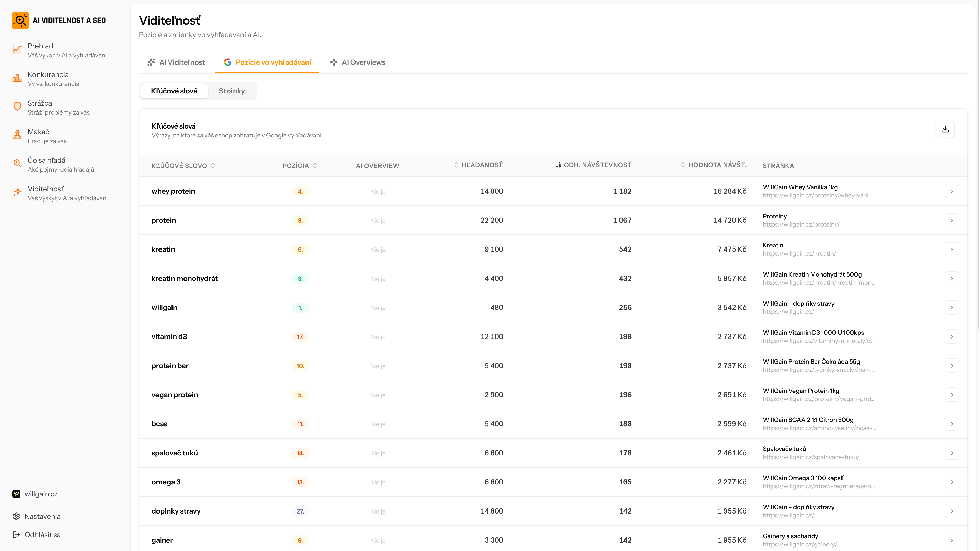Click the Google logo on search tab

click(x=227, y=62)
